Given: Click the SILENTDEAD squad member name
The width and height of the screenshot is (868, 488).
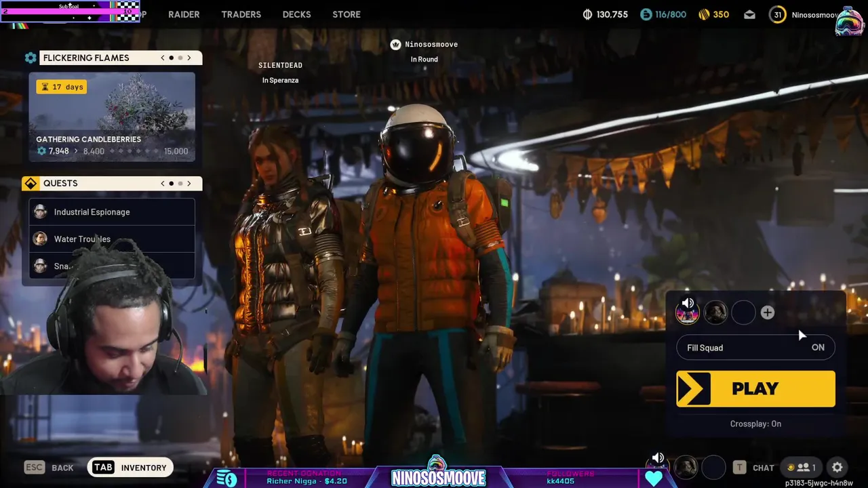Looking at the screenshot, I should point(280,65).
